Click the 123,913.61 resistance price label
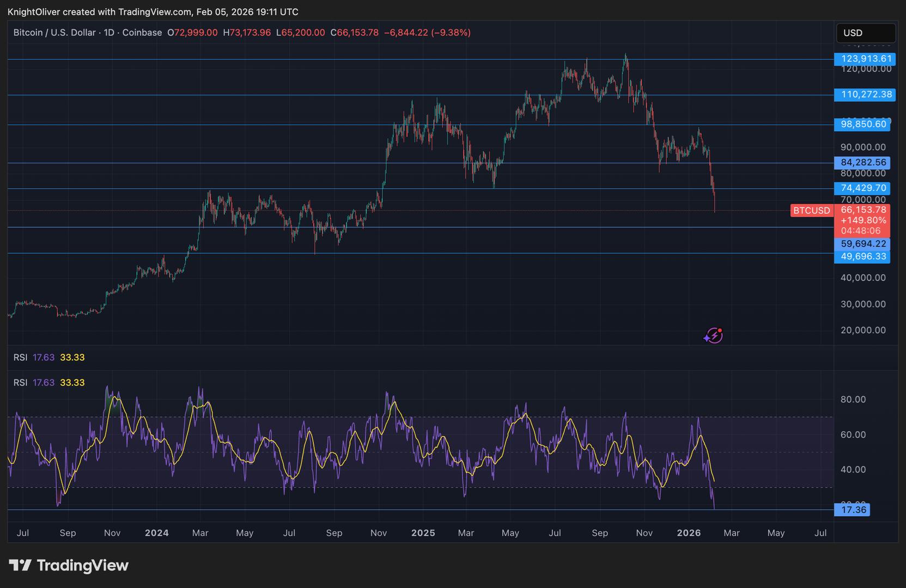Screen dimensions: 906x588 tap(865, 58)
